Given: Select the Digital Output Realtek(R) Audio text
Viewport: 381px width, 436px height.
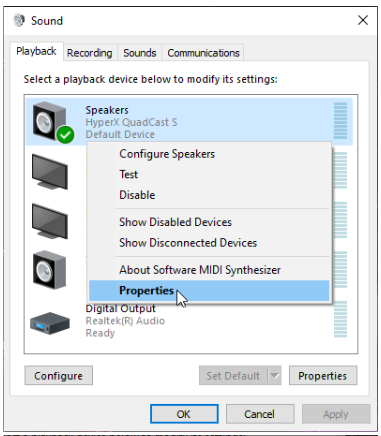Looking at the screenshot, I should tap(125, 321).
